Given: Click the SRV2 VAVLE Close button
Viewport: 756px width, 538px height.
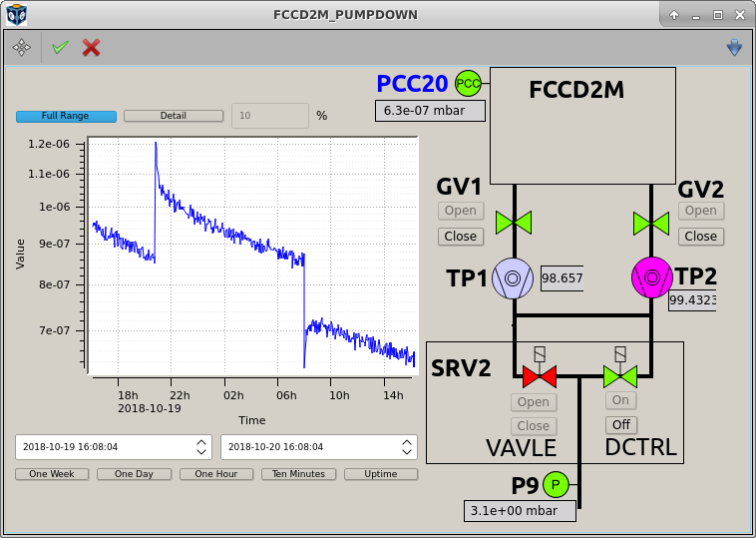Looking at the screenshot, I should click(x=534, y=426).
